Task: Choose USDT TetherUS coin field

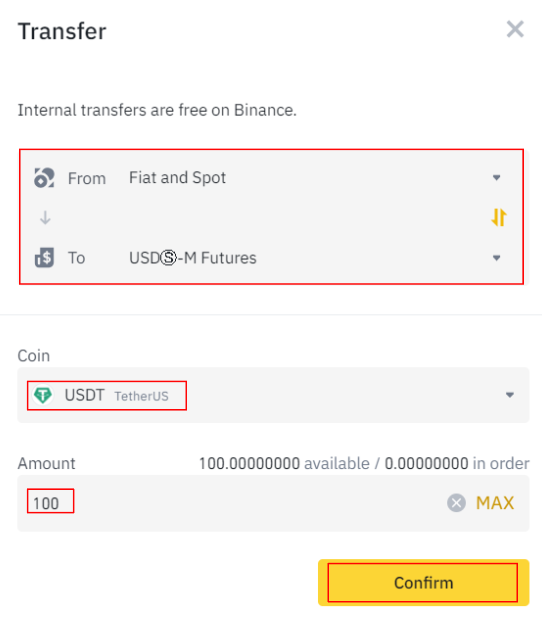Action: coord(273,395)
